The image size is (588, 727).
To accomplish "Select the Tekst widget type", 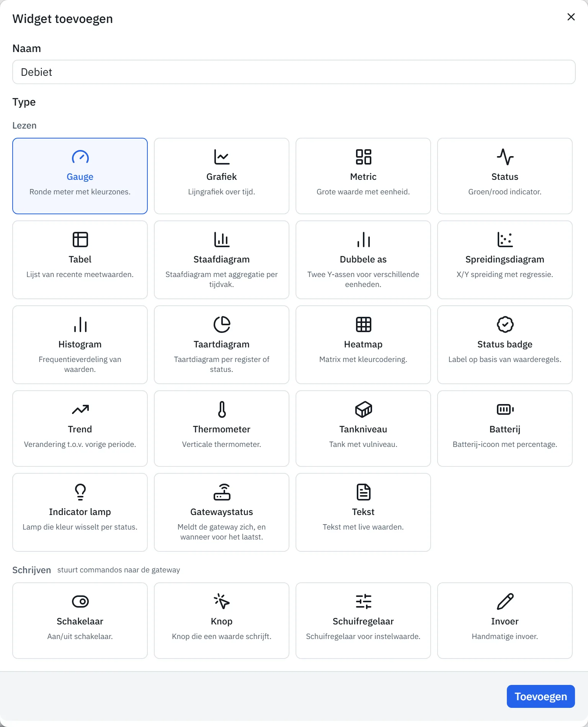I will pyautogui.click(x=363, y=512).
